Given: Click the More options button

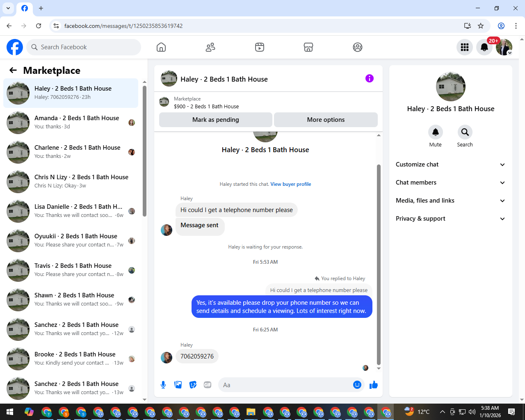Looking at the screenshot, I should [x=326, y=120].
